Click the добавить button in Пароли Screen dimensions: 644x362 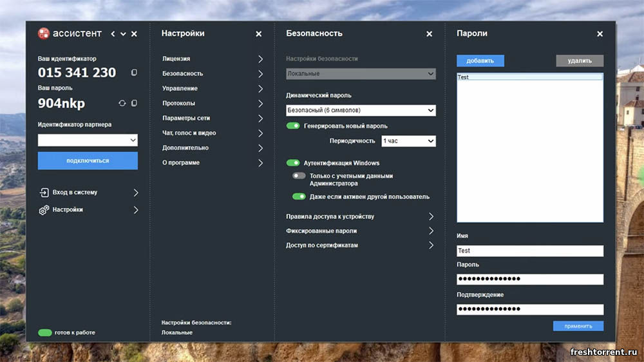(x=480, y=61)
